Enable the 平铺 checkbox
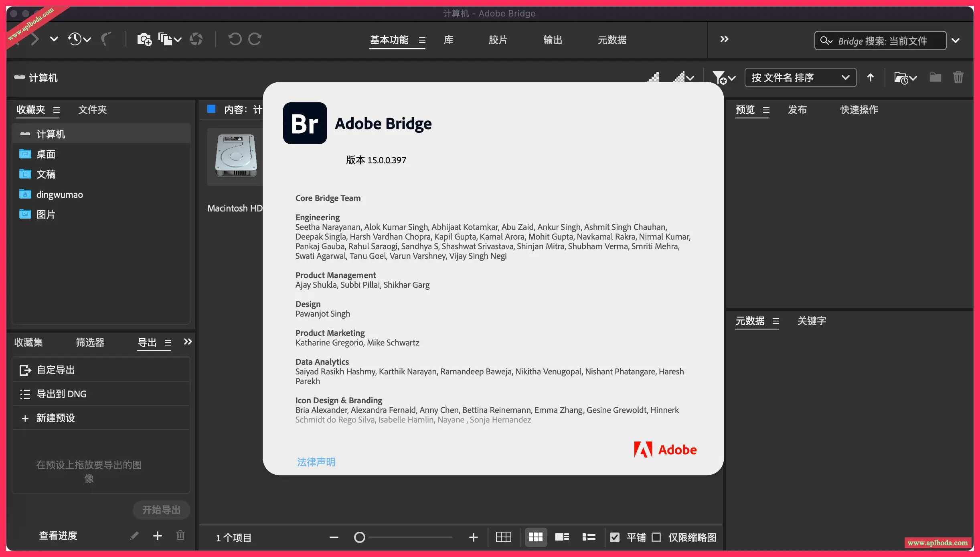This screenshot has width=980, height=557. click(615, 537)
